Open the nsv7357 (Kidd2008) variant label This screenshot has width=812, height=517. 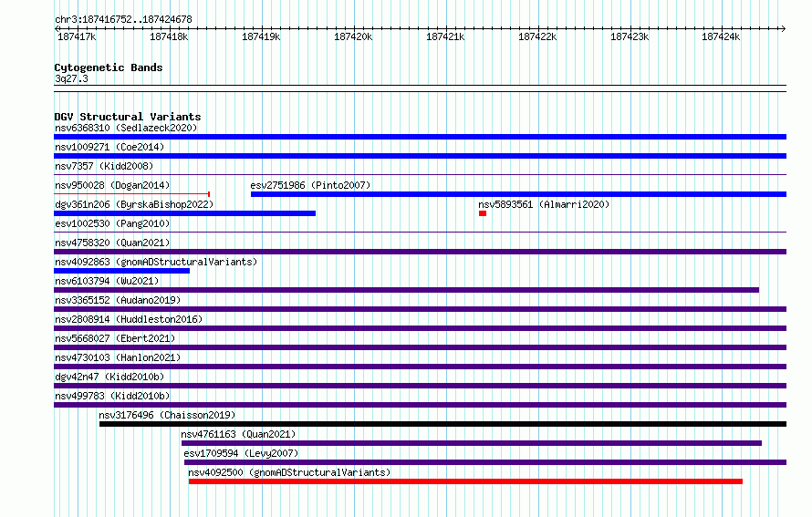point(104,166)
